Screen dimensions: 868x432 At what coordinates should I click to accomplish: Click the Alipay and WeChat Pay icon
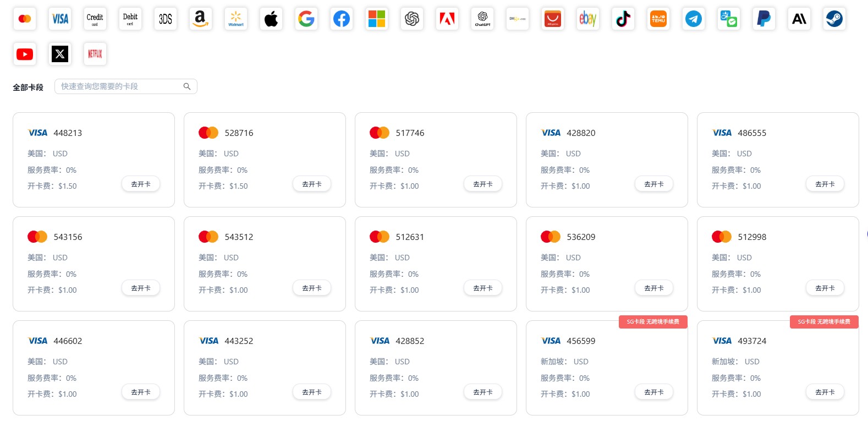[x=729, y=19]
